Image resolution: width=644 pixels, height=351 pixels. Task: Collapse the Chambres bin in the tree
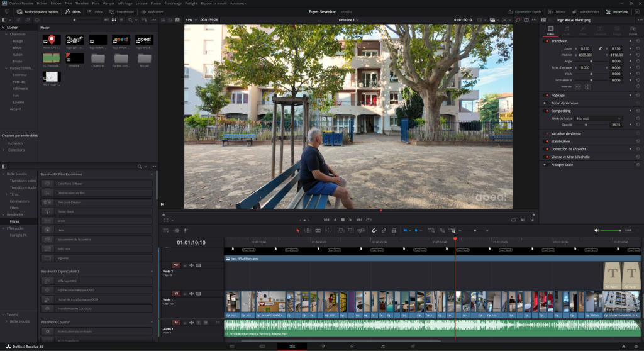[x=6, y=34]
